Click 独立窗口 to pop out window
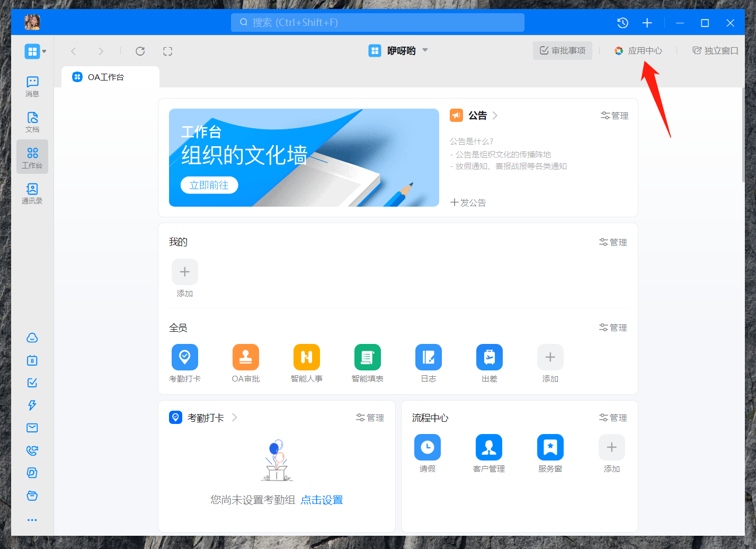Screen dimensions: 756x549 [715, 51]
